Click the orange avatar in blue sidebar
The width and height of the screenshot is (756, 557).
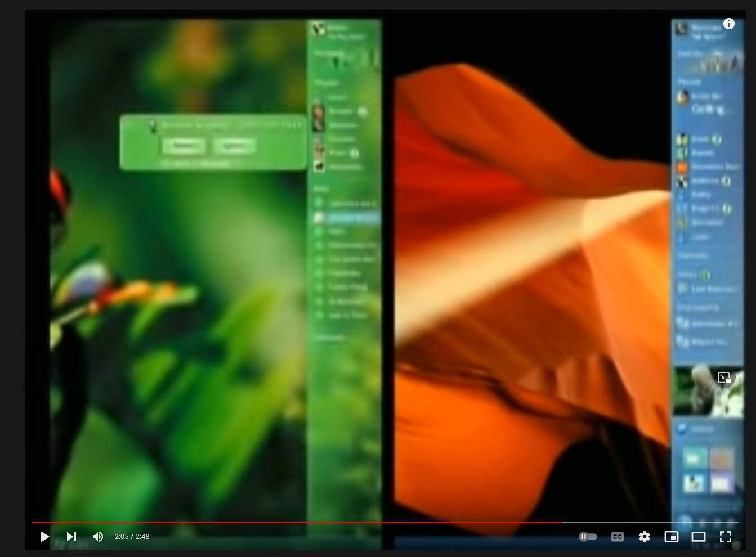682,167
